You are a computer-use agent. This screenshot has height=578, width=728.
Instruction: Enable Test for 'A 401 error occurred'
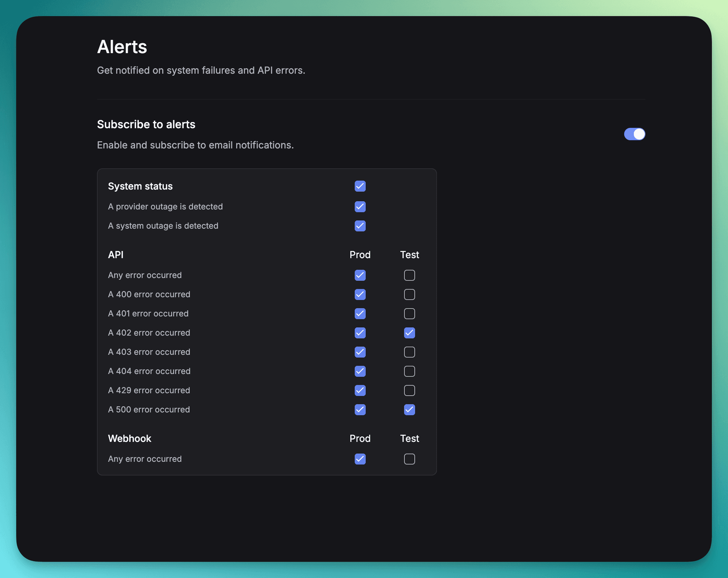point(409,314)
